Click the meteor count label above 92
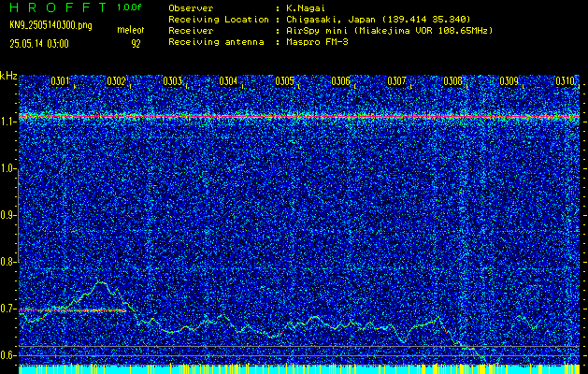 pos(131,30)
